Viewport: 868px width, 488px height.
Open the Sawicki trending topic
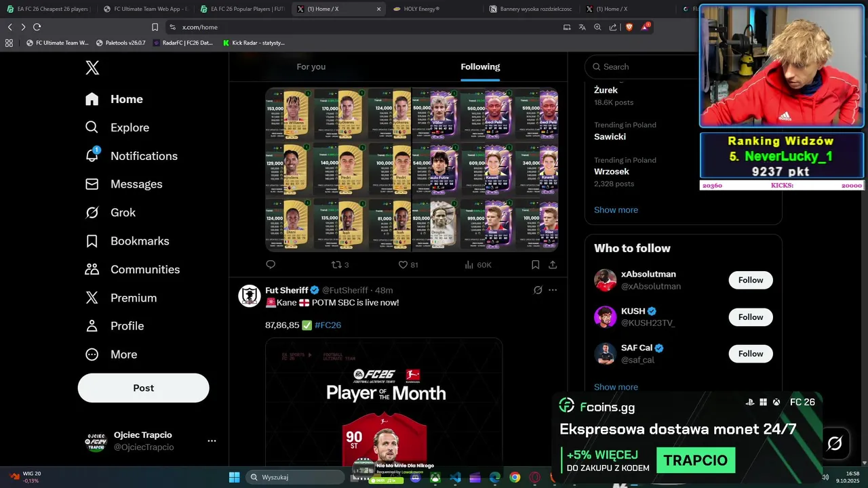(610, 136)
